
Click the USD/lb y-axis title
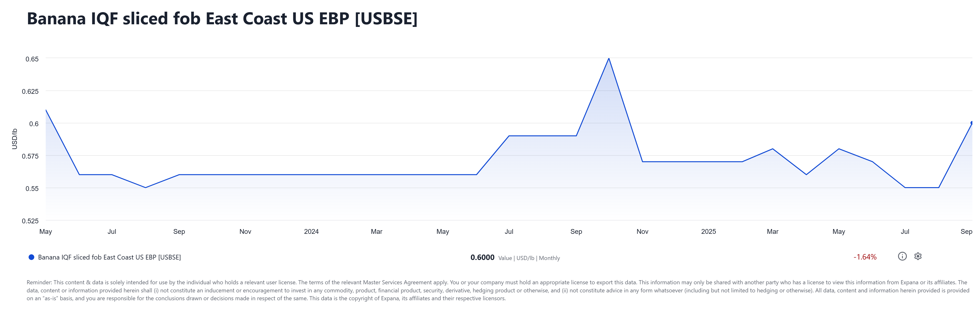pos(15,139)
